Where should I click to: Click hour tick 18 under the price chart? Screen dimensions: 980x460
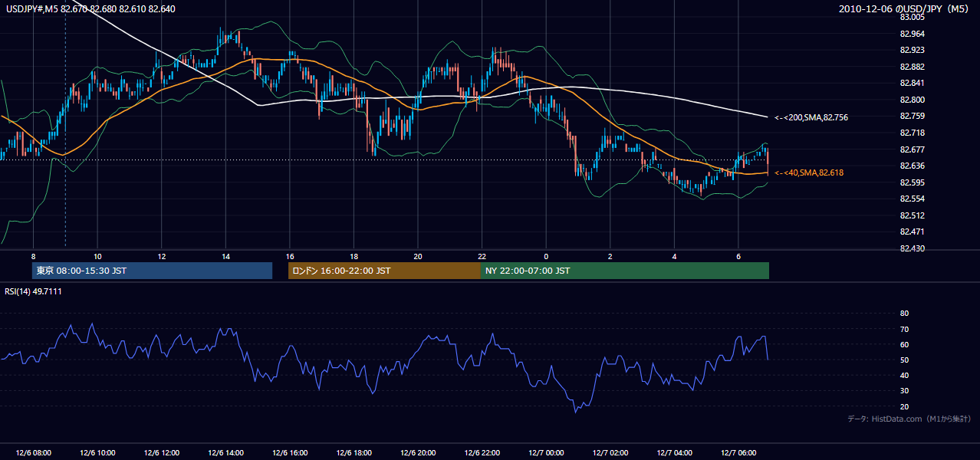point(354,256)
